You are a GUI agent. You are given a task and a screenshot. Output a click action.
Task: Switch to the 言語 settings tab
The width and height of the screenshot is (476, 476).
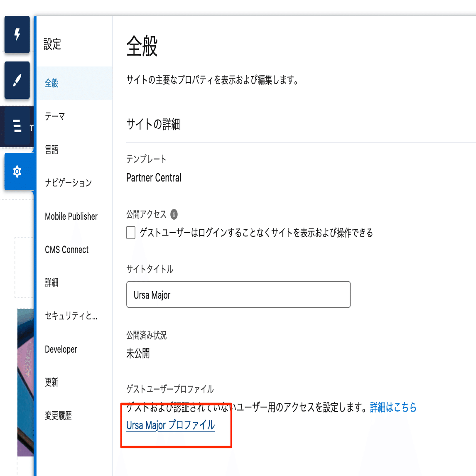tap(74, 150)
